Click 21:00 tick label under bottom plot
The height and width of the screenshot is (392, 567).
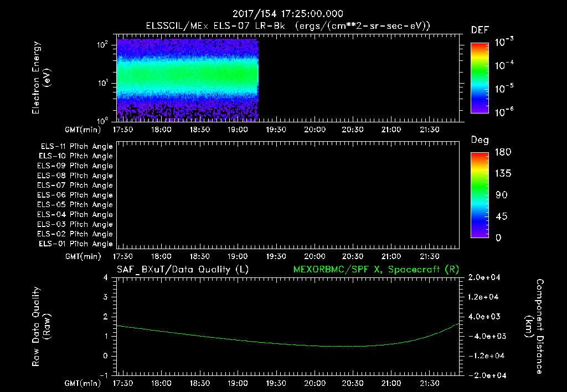[391, 383]
